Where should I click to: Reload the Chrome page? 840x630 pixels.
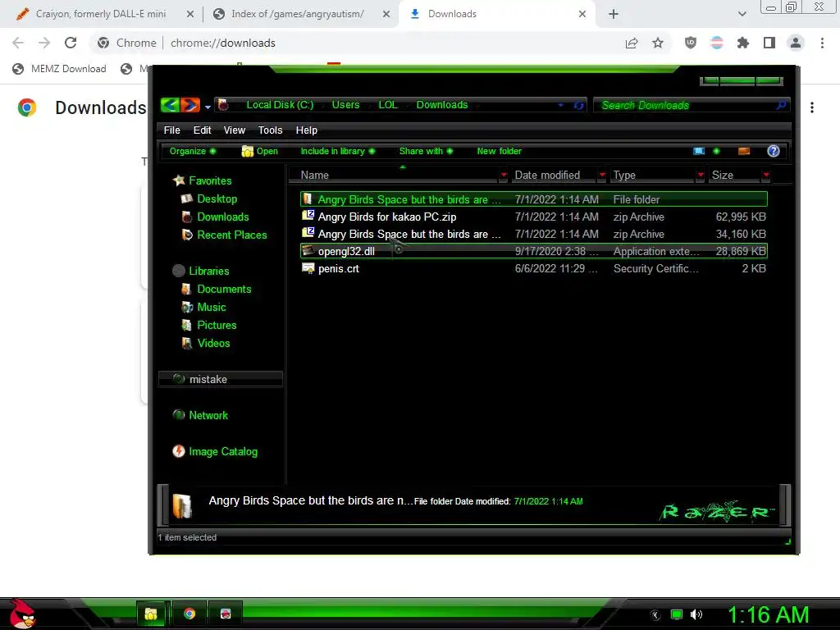(x=71, y=43)
